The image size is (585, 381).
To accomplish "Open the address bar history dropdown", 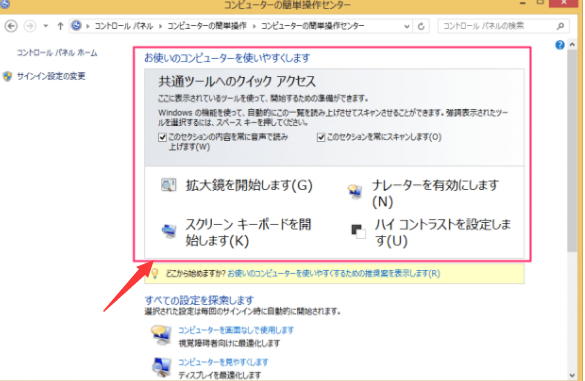I will tap(407, 26).
